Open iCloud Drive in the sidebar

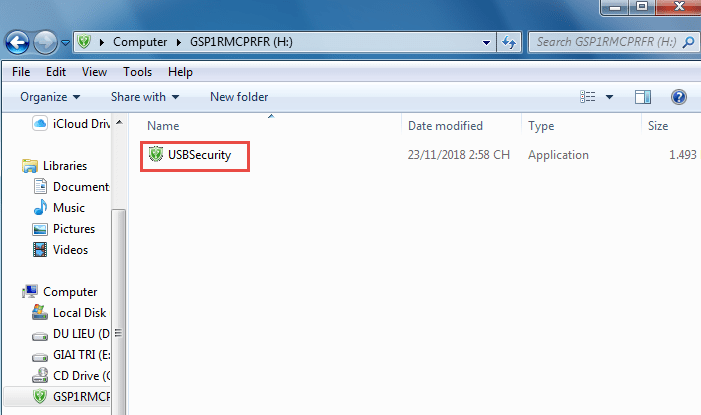(81, 124)
